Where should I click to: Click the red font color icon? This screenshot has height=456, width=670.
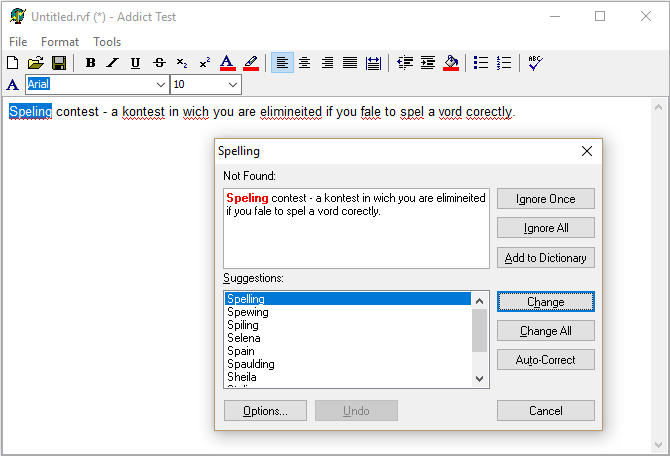(x=227, y=63)
